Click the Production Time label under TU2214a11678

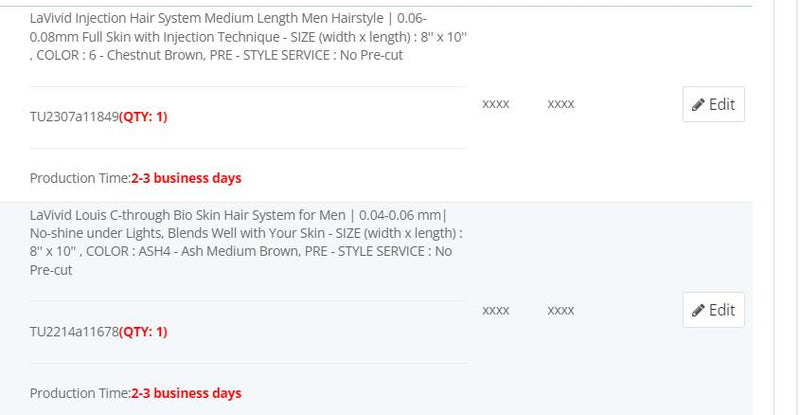(x=80, y=393)
